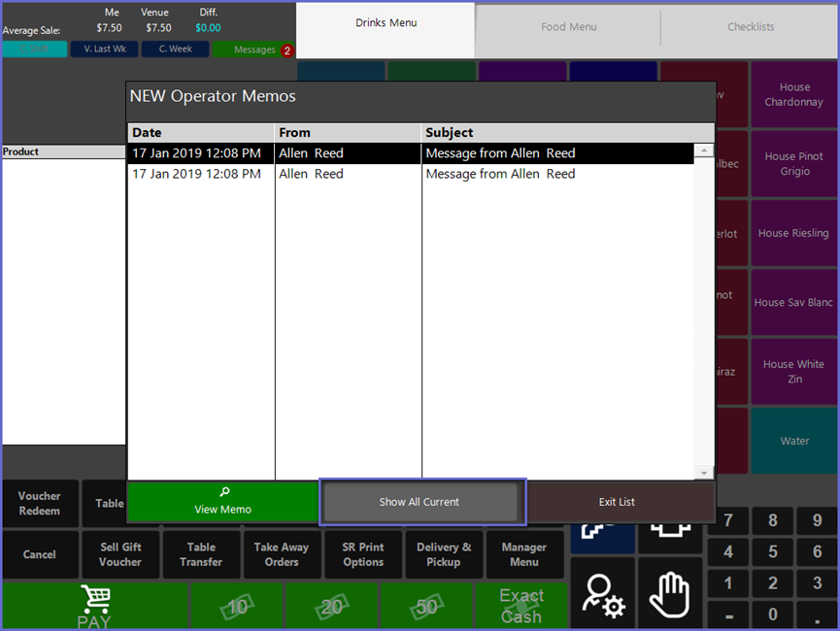The image size is (840, 631).
Task: Click the PAY shopping cart button
Action: tap(94, 606)
